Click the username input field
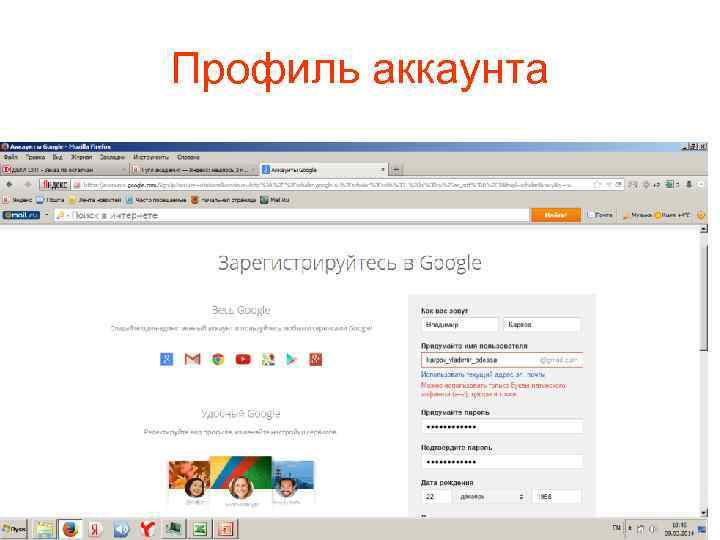 [x=502, y=360]
